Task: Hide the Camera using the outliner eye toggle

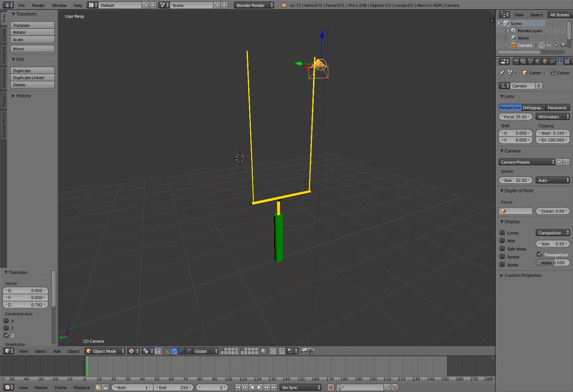Action: pyautogui.click(x=549, y=45)
